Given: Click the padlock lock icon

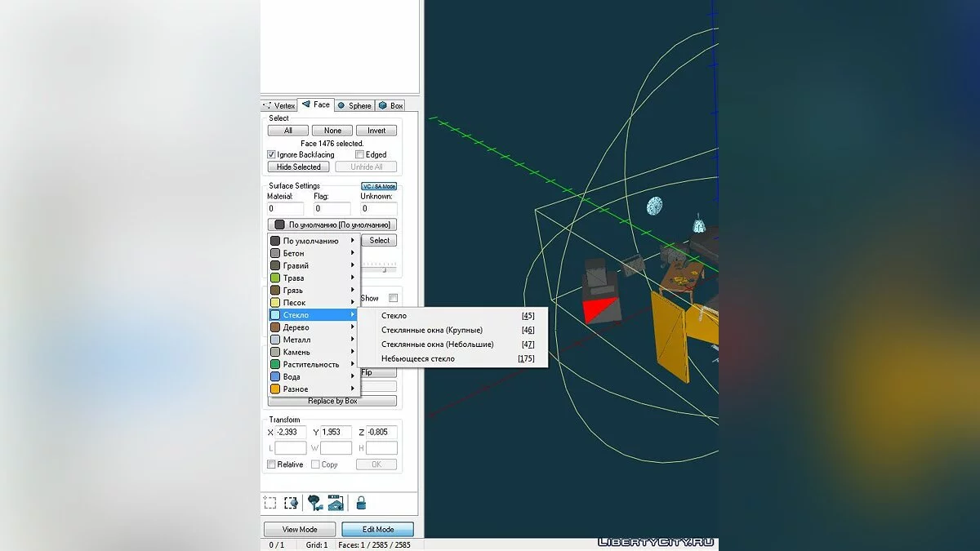Looking at the screenshot, I should [x=360, y=503].
